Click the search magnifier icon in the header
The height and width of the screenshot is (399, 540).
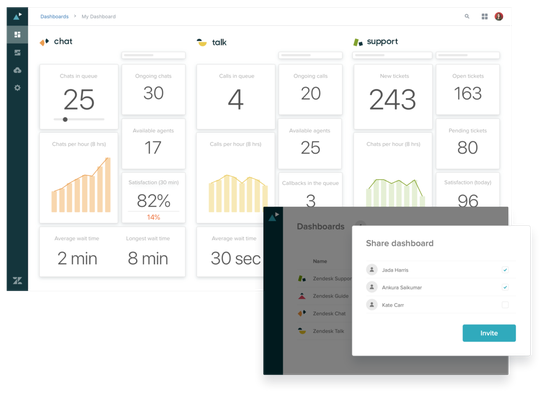pyautogui.click(x=467, y=16)
